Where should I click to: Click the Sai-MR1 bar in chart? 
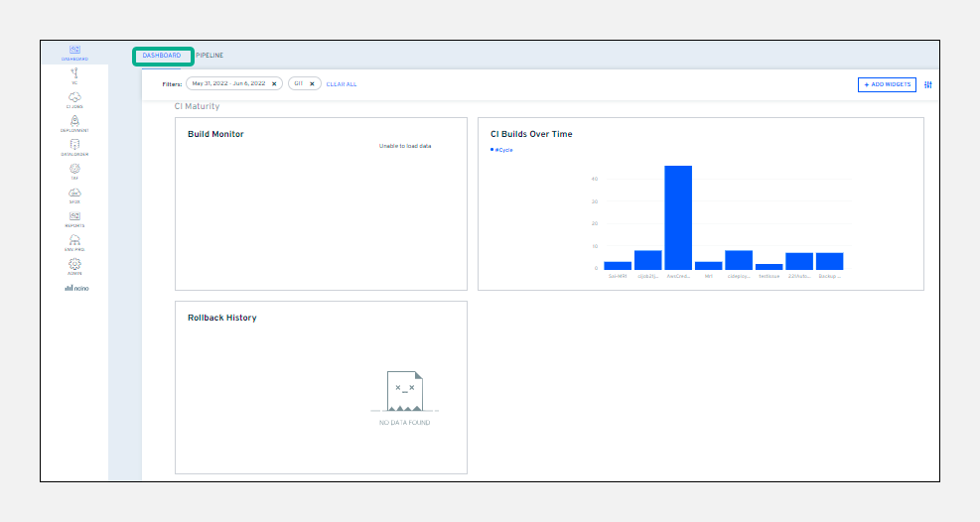[618, 266]
